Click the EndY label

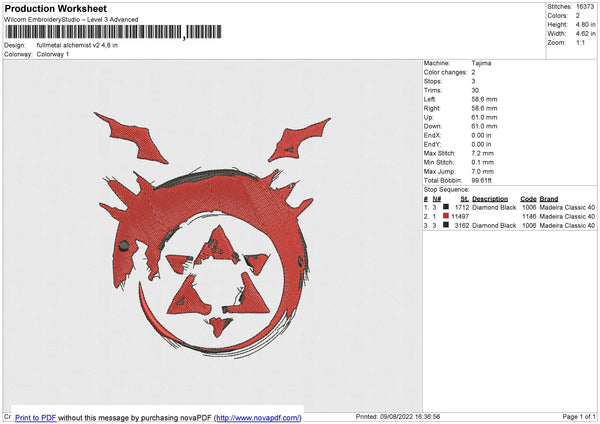point(432,144)
